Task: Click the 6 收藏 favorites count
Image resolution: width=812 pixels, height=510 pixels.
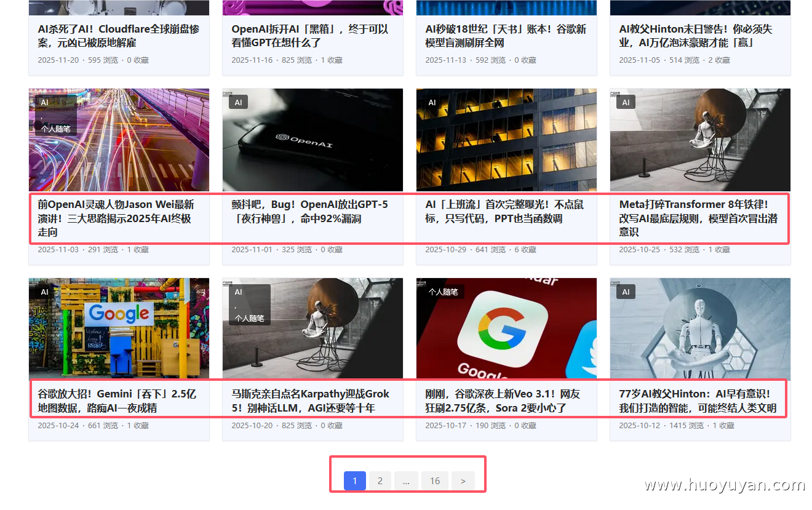Action: coord(525,250)
